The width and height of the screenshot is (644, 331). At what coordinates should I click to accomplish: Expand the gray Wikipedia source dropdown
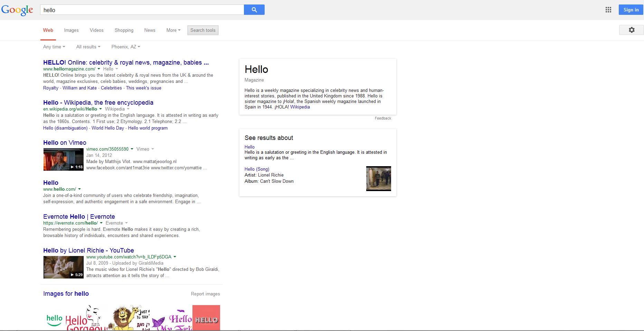click(x=128, y=109)
